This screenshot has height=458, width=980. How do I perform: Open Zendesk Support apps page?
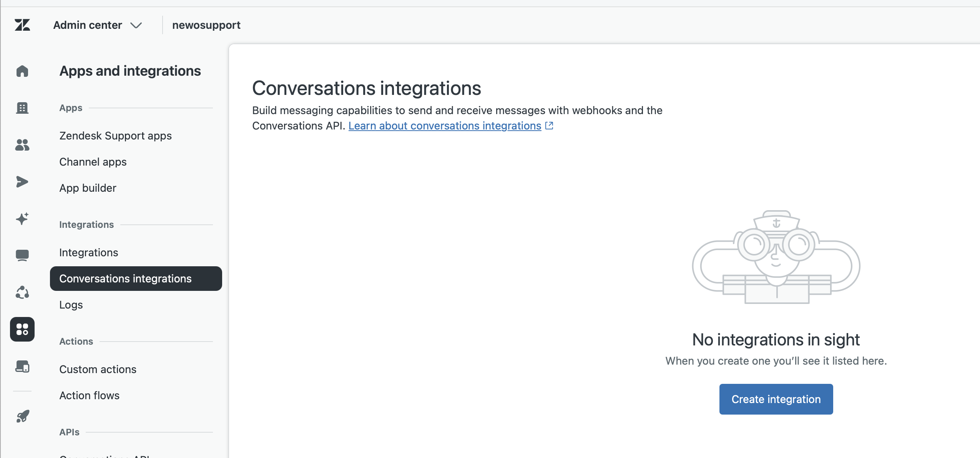116,136
